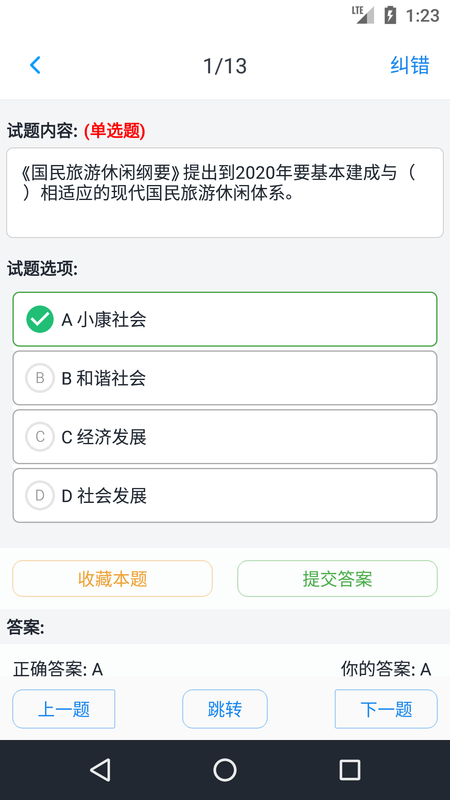The image size is (450, 800).
Task: Submit with the 提交答案 button
Action: [337, 579]
